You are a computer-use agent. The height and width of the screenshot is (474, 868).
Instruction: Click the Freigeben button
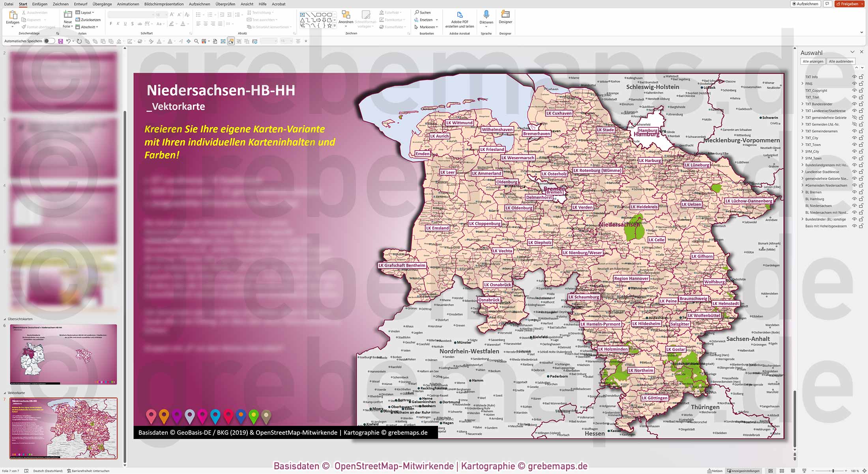click(x=849, y=4)
